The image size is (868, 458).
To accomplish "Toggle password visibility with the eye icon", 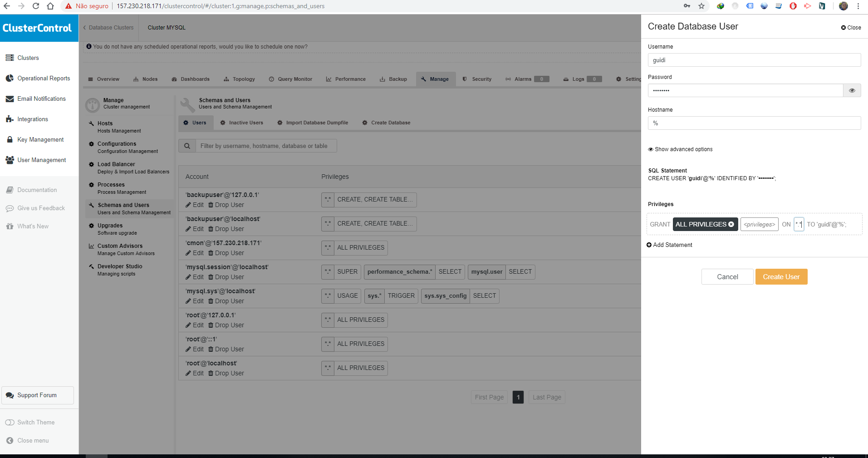I will pos(852,90).
